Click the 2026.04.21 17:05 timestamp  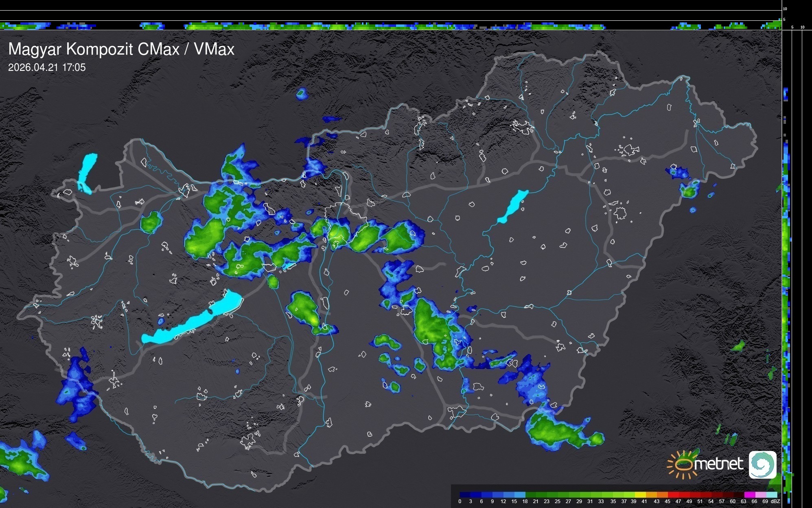click(x=47, y=68)
